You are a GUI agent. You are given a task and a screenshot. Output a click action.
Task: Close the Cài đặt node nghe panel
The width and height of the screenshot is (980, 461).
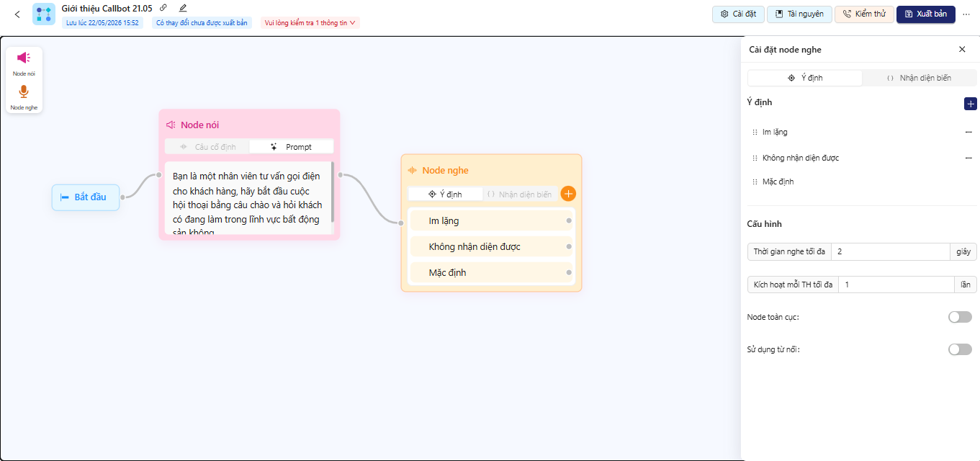pos(962,50)
